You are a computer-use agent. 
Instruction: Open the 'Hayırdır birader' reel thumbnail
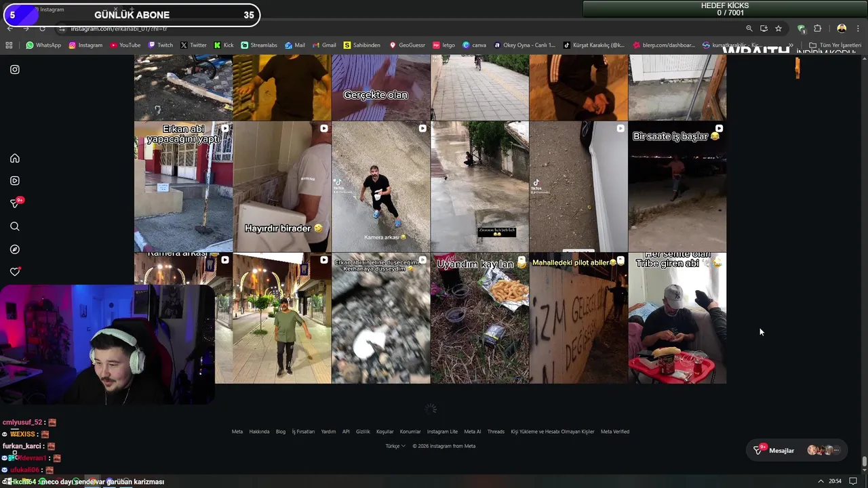coord(282,187)
